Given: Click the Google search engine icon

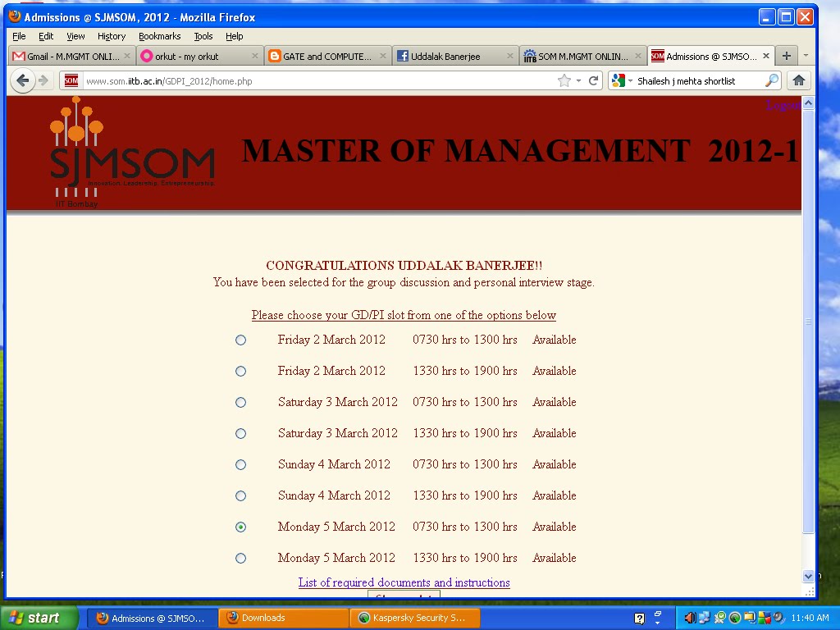Looking at the screenshot, I should (619, 81).
